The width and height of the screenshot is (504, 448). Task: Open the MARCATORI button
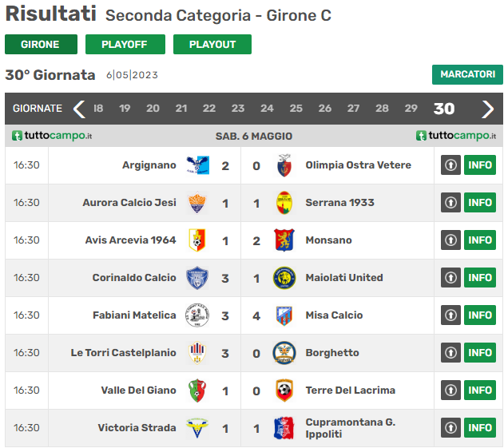467,74
